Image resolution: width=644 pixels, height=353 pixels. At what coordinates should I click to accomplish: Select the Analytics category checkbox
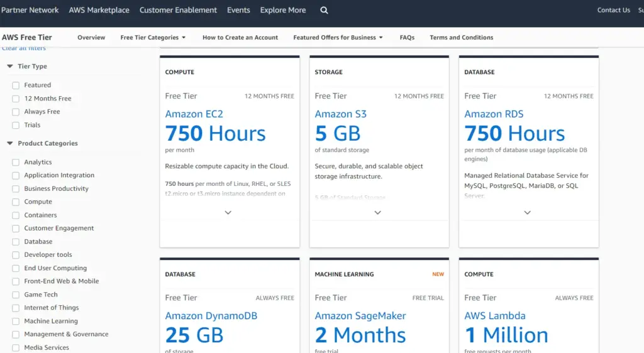click(16, 162)
